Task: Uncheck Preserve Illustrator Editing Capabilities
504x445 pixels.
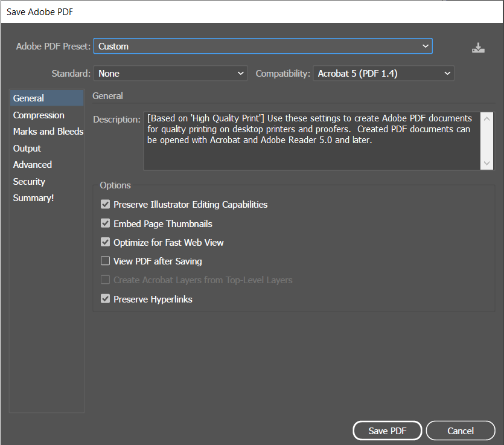Action: point(105,204)
